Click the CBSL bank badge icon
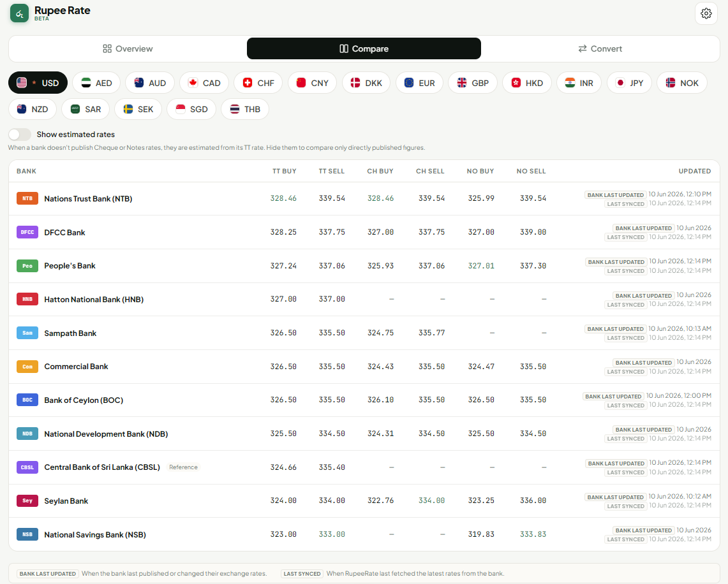Screen dimensions: 728x584 coord(27,467)
